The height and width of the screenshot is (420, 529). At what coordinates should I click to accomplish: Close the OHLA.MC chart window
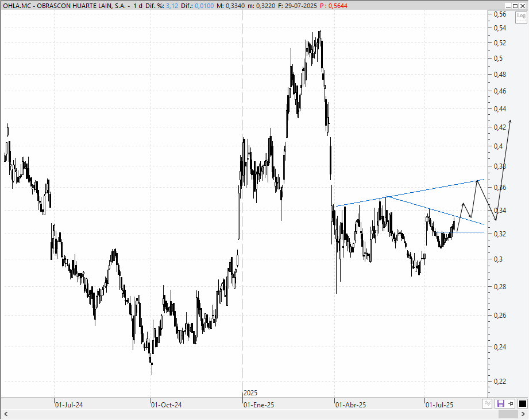(x=523, y=6)
